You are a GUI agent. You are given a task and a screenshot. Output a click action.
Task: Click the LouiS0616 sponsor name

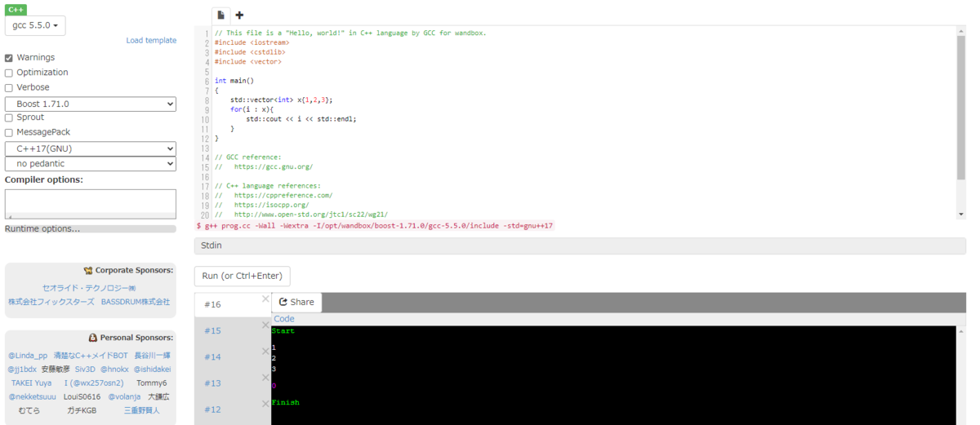click(x=82, y=397)
